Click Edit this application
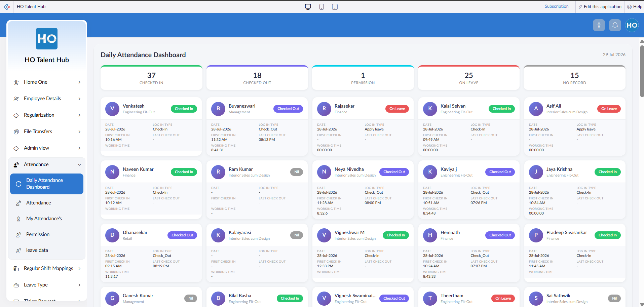Image resolution: width=644 pixels, height=307 pixels. pyautogui.click(x=600, y=7)
